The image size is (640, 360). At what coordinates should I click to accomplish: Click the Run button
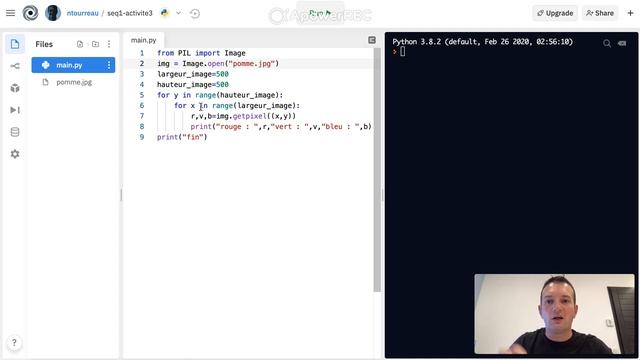tap(320, 13)
